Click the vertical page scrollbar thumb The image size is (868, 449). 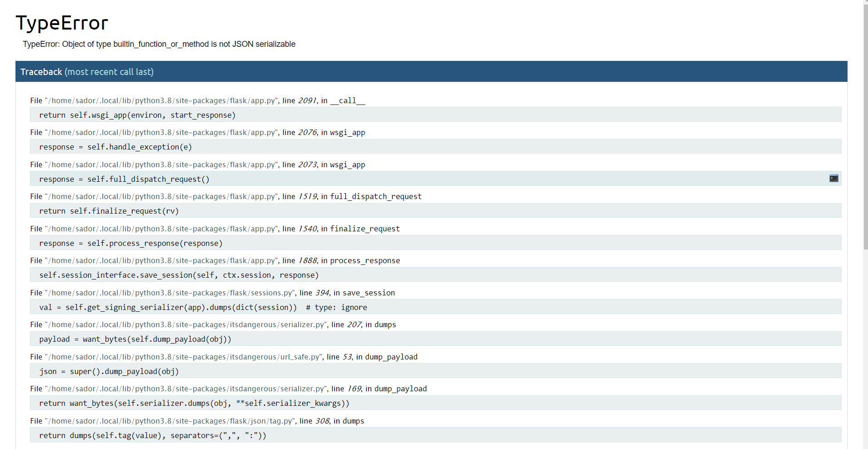coord(865,127)
